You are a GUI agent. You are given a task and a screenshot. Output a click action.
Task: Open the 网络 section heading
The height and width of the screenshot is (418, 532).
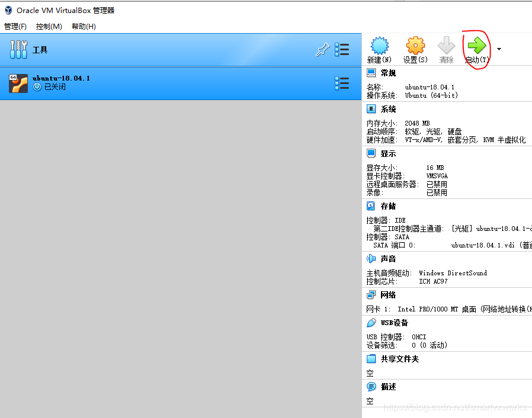click(x=388, y=295)
